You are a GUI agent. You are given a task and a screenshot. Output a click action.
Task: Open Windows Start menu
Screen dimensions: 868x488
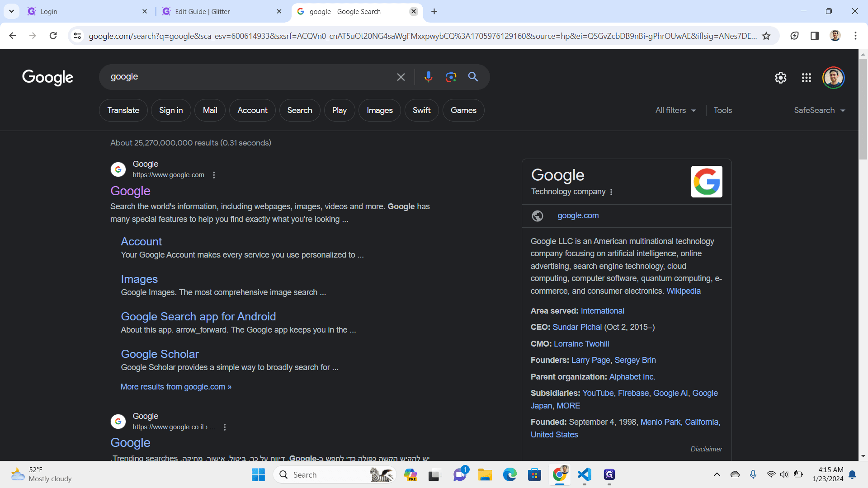258,474
